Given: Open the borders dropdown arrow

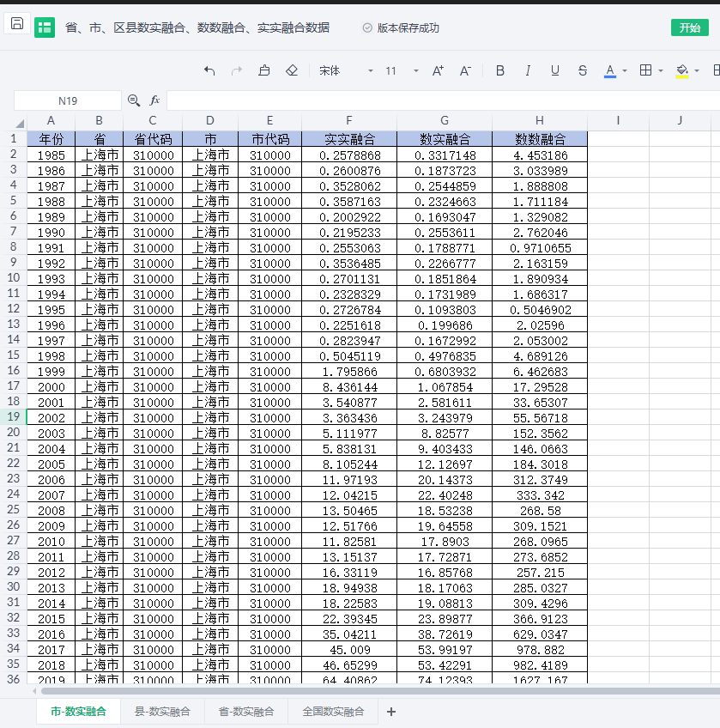Looking at the screenshot, I should tap(661, 71).
